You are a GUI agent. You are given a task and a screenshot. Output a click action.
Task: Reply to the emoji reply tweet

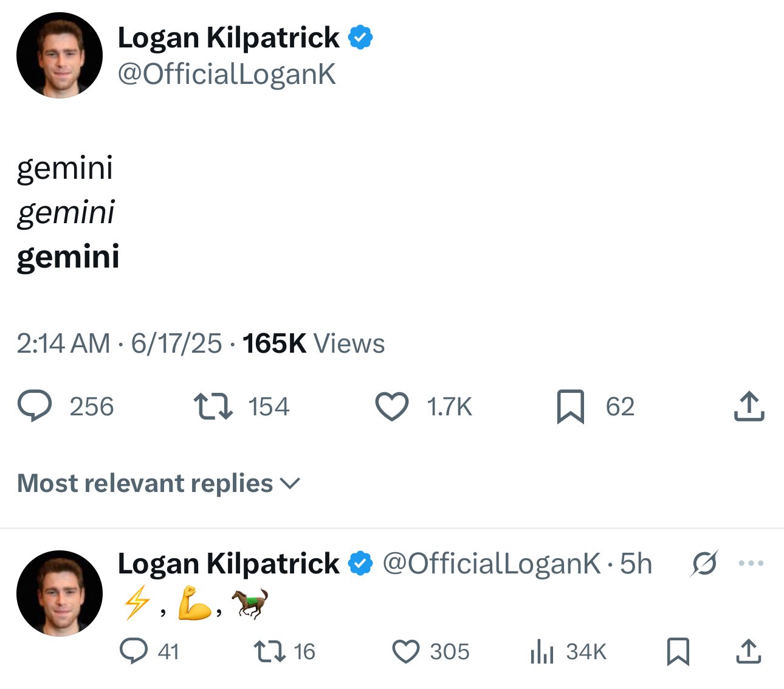tap(134, 651)
